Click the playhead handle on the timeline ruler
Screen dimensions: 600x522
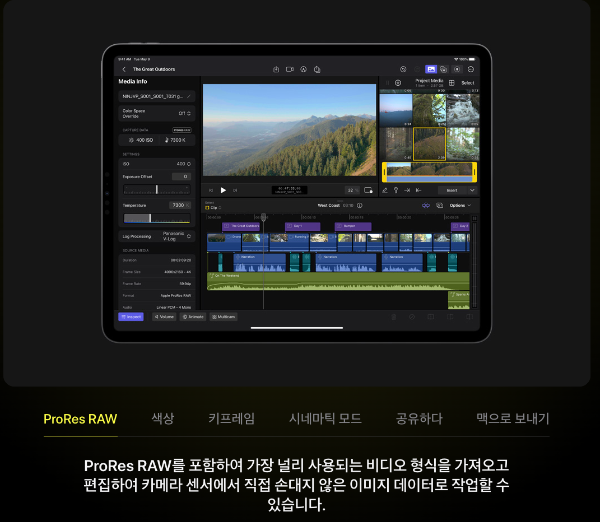(263, 217)
